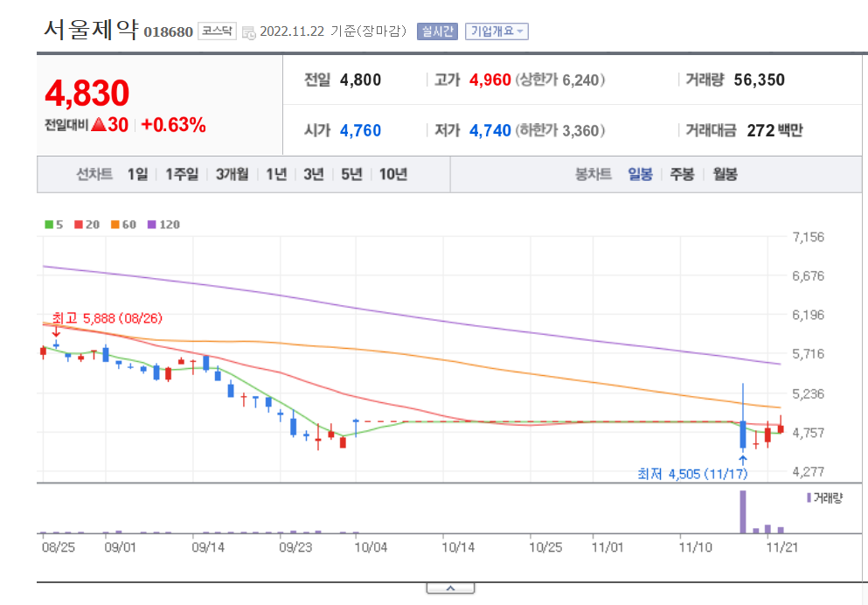The image size is (868, 605).
Task: Click the red 20-day moving average legend swatch
Action: (78, 224)
